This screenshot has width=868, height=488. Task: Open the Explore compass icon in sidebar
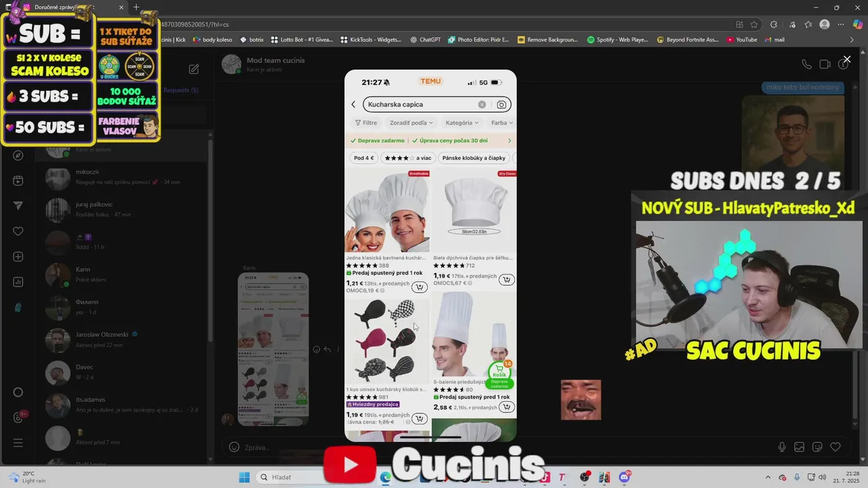tap(18, 155)
